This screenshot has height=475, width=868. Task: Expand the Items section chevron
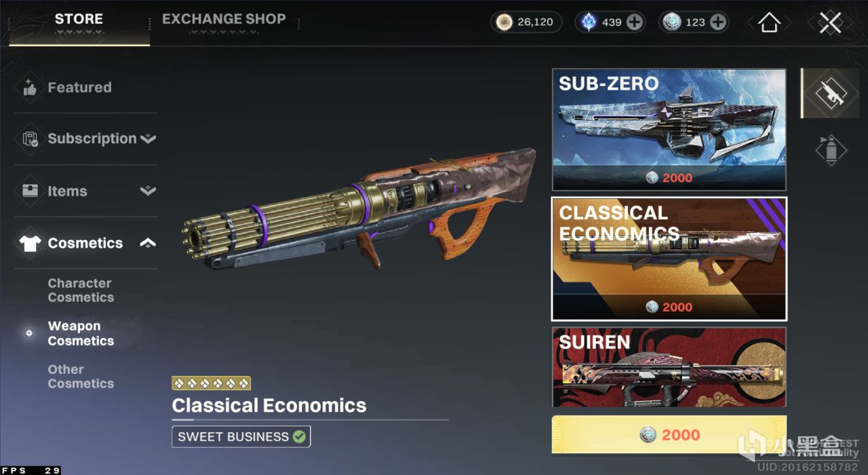[148, 191]
